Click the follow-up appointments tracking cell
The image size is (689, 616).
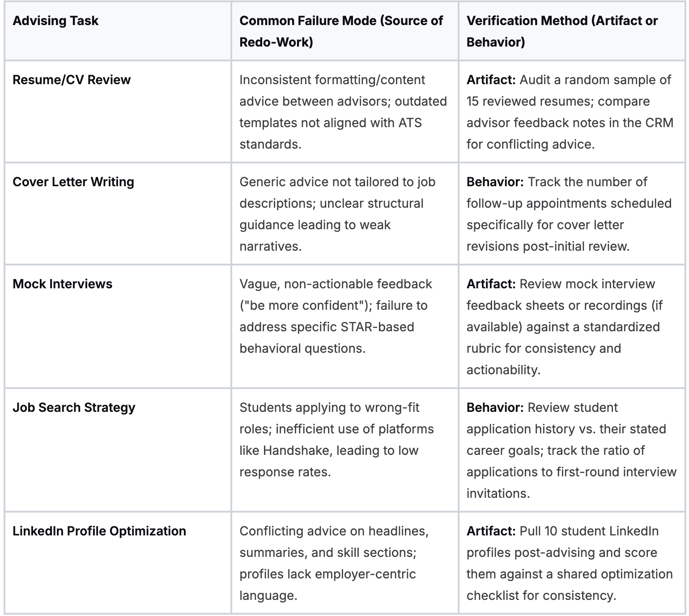pos(569,214)
